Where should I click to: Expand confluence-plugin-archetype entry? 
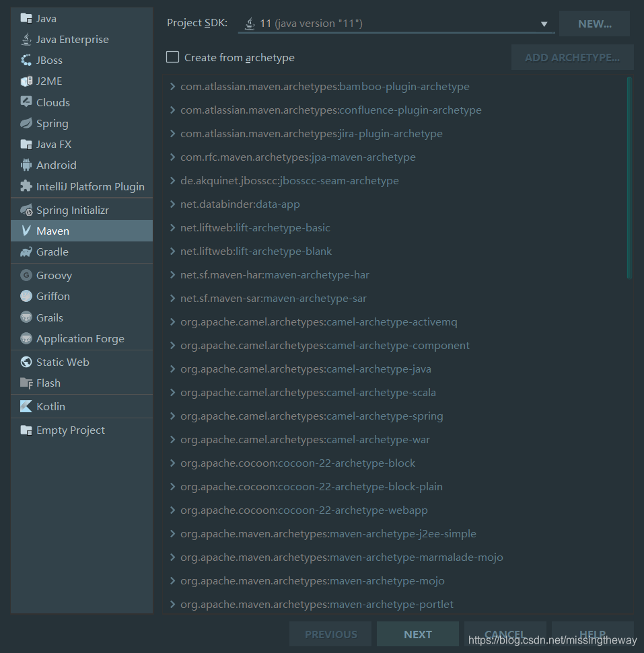coord(172,110)
